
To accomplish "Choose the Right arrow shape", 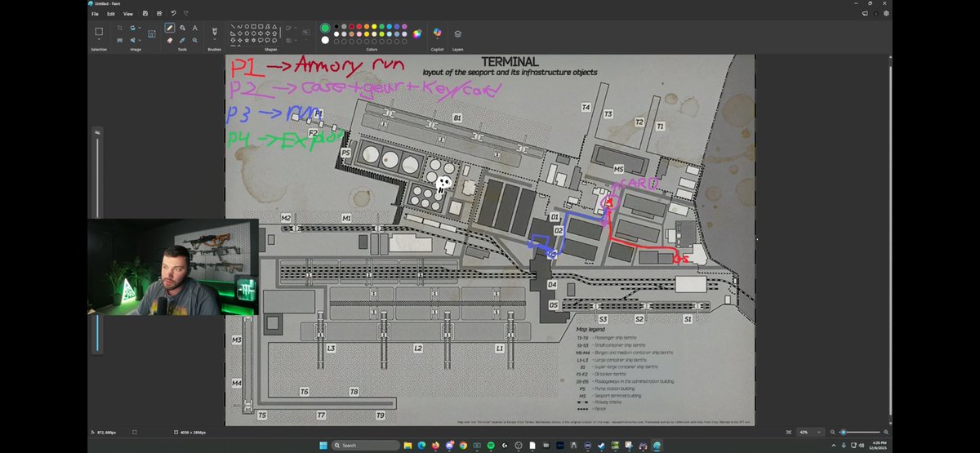I will click(261, 33).
